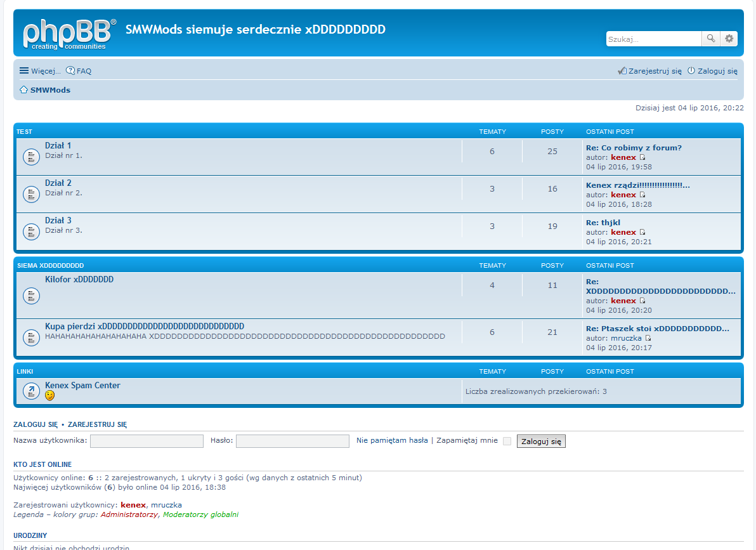The width and height of the screenshot is (756, 550).
Task: Open the Nie pamiętam hasła link
Action: pos(392,440)
